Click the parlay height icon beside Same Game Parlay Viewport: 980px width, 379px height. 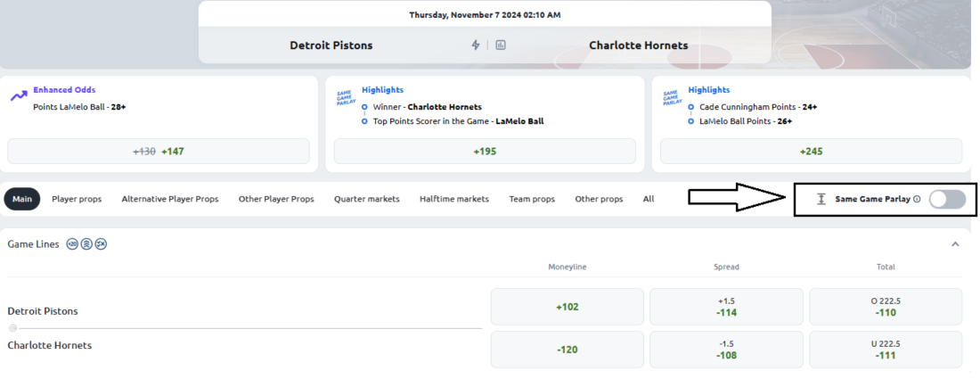(822, 200)
